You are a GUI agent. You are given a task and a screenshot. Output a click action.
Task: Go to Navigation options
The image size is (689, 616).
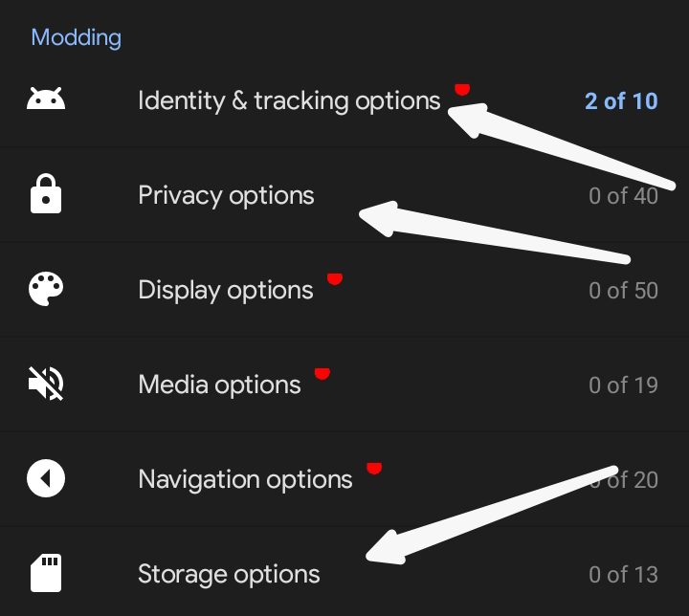tap(245, 478)
